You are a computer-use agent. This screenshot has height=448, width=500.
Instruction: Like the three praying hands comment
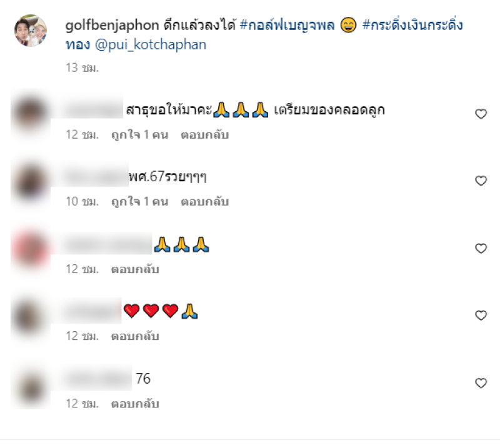[x=481, y=249]
